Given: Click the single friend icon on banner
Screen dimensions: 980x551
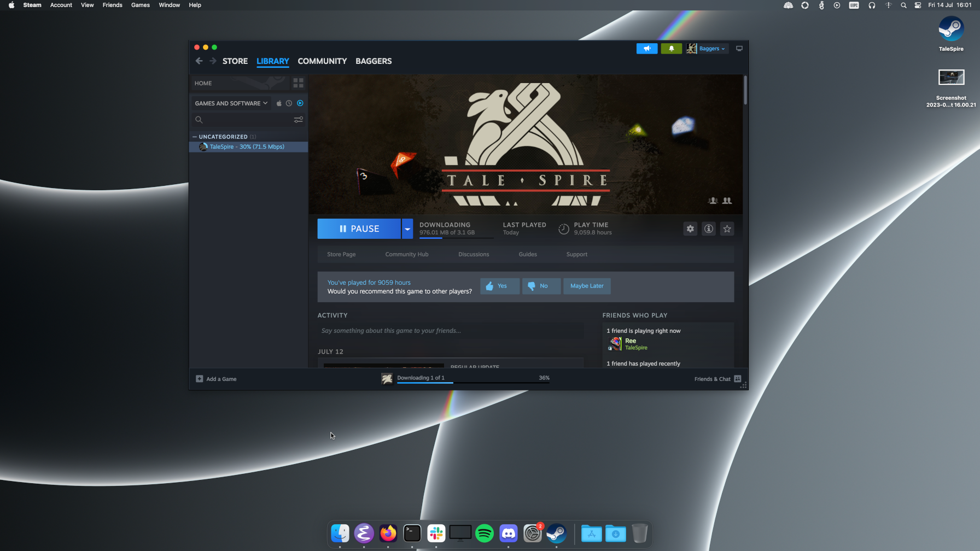Looking at the screenshot, I should [713, 201].
